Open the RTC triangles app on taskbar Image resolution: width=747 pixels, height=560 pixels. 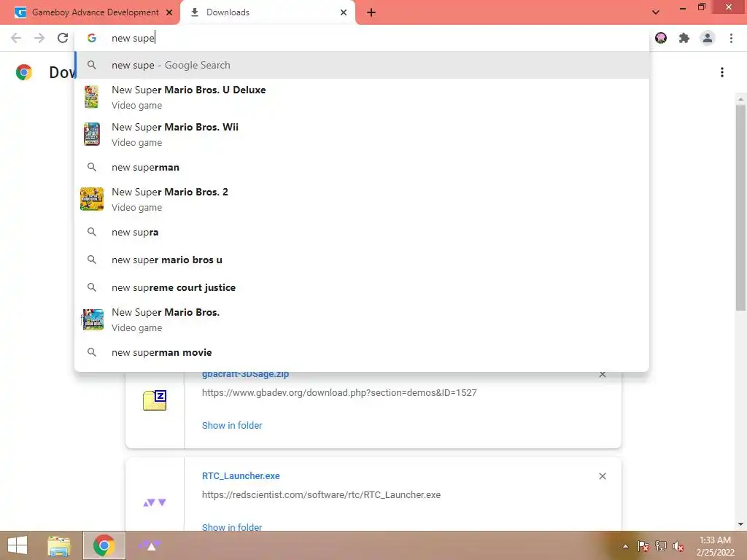point(150,545)
